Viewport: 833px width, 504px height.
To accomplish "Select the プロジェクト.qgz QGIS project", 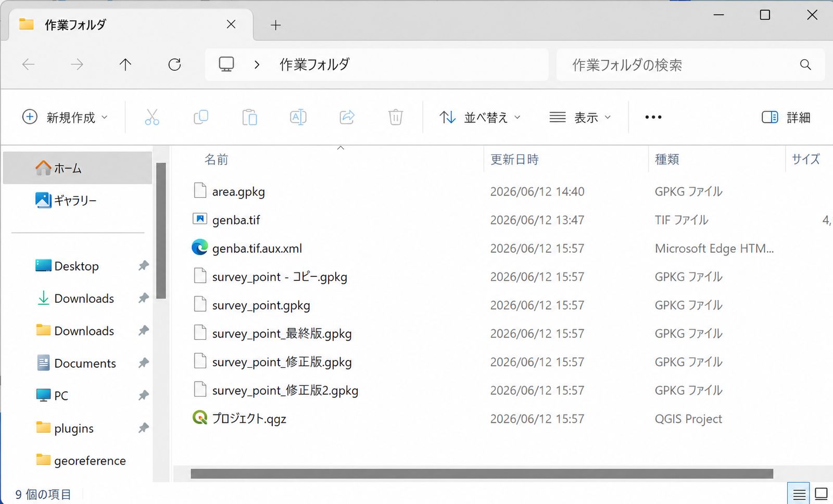I will 249,419.
